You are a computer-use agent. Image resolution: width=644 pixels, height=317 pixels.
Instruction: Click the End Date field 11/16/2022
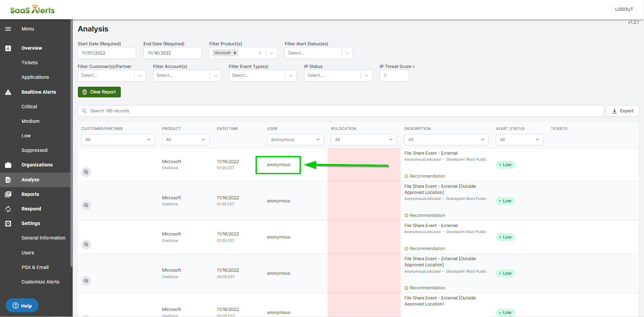173,53
